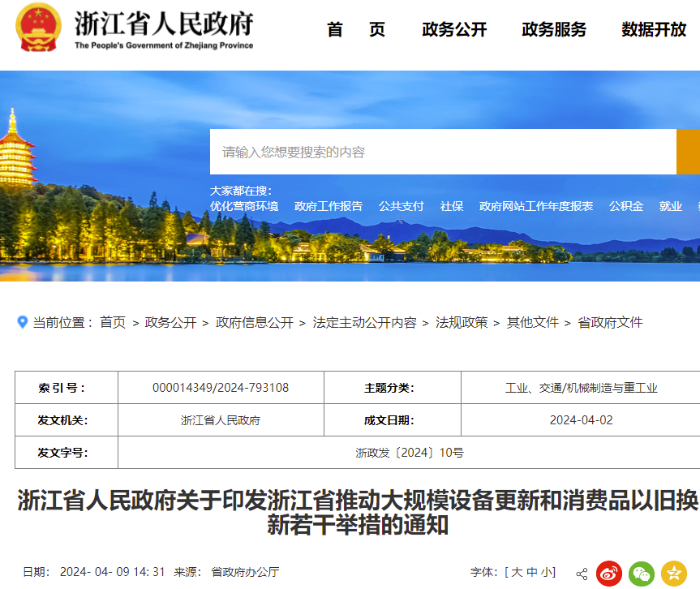
Task: Click the 公积金 hot search link
Action: click(x=626, y=206)
